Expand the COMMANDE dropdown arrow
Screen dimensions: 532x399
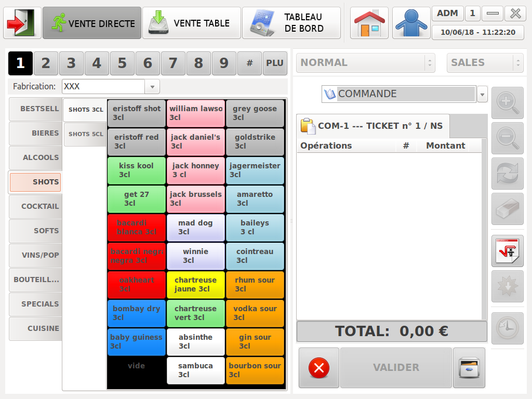pyautogui.click(x=482, y=95)
